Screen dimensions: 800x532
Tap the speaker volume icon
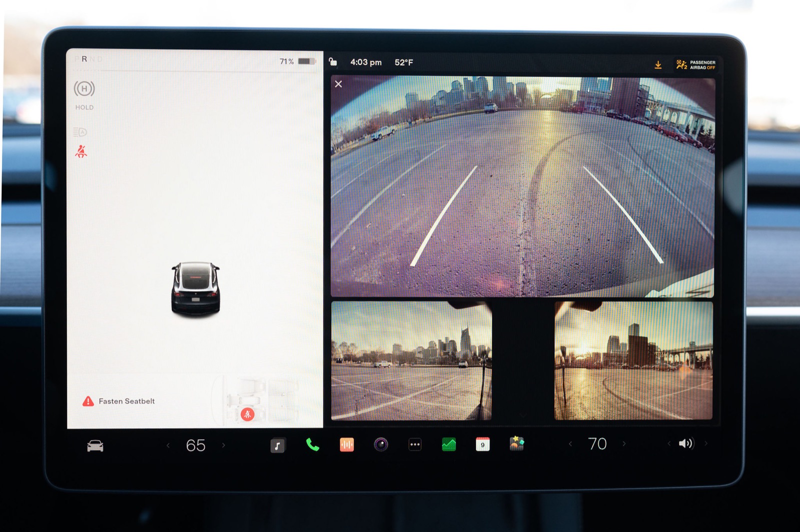click(686, 443)
